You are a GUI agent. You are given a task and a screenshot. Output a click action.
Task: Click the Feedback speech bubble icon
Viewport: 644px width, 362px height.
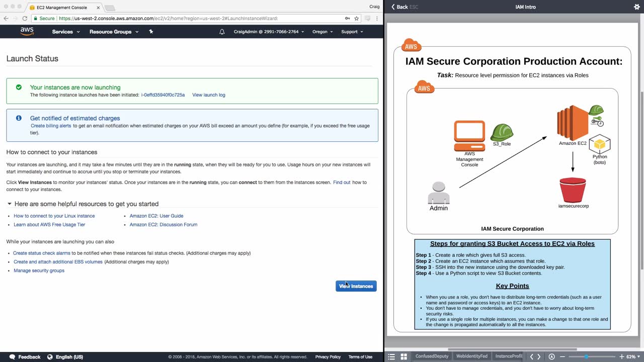(x=13, y=357)
